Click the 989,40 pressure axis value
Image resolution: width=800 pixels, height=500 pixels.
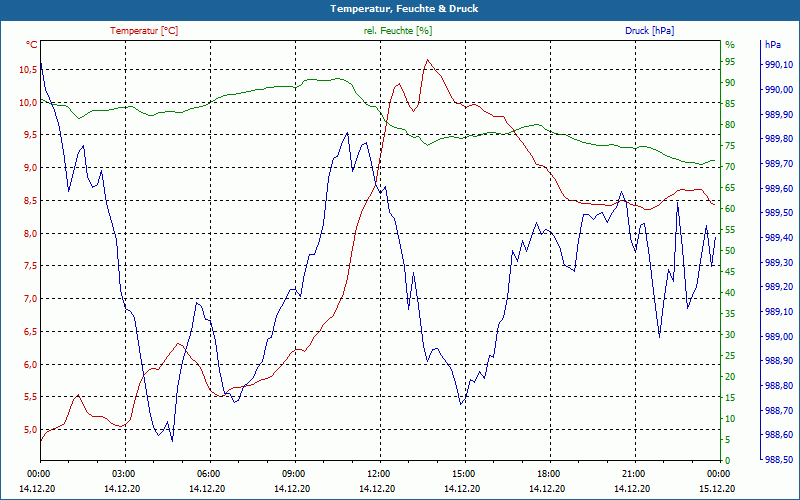click(779, 238)
